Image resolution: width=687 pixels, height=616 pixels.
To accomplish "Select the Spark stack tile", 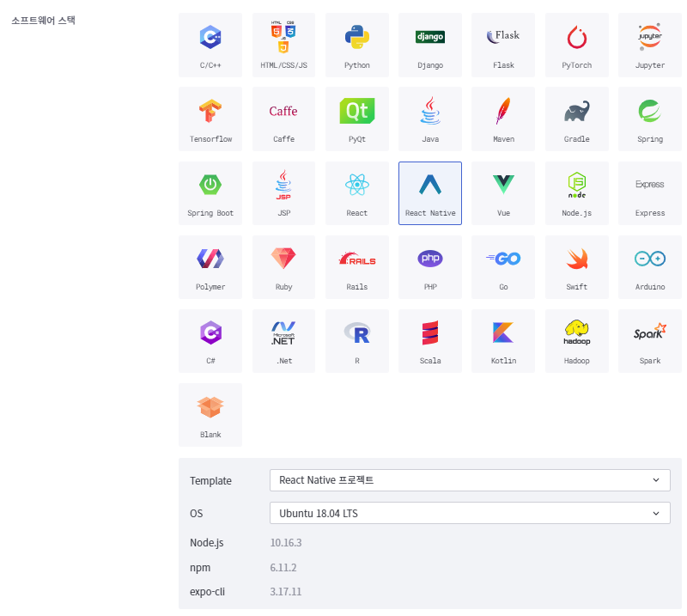I will click(650, 341).
